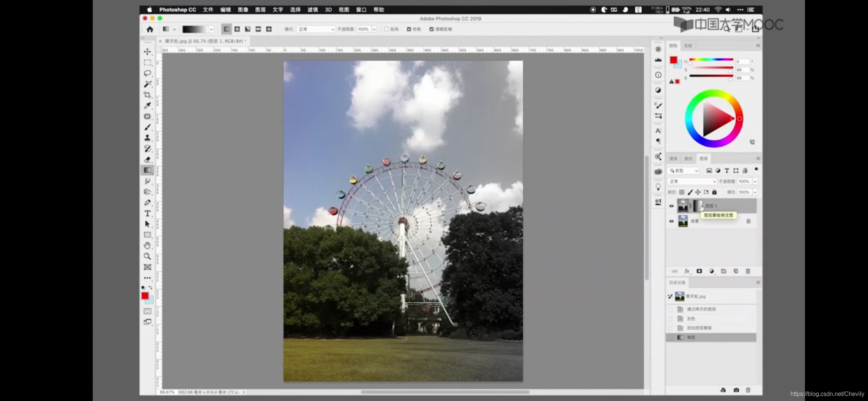Enable the 反向 (Reverse) checkbox

[387, 29]
